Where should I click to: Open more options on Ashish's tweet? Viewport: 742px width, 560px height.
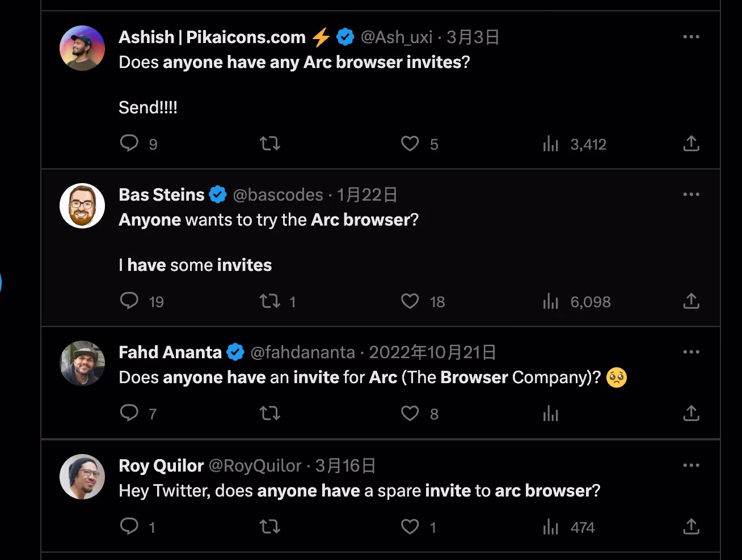coord(691,37)
